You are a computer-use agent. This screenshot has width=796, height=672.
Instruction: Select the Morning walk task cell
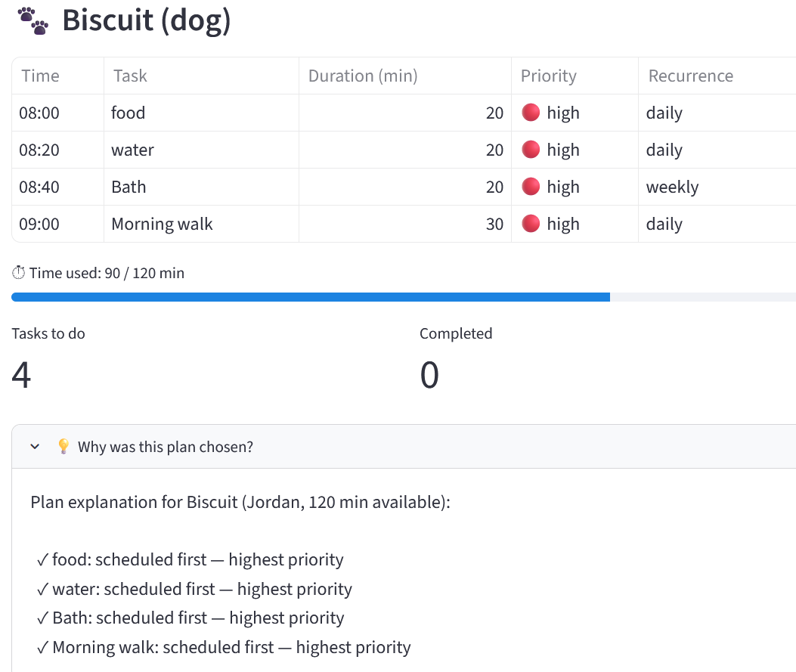click(202, 224)
